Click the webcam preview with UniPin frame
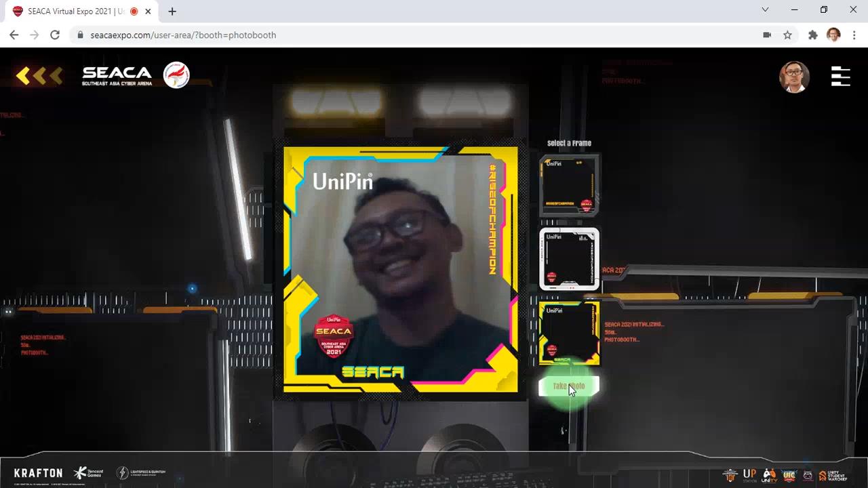Image resolution: width=868 pixels, height=488 pixels. coord(400,269)
